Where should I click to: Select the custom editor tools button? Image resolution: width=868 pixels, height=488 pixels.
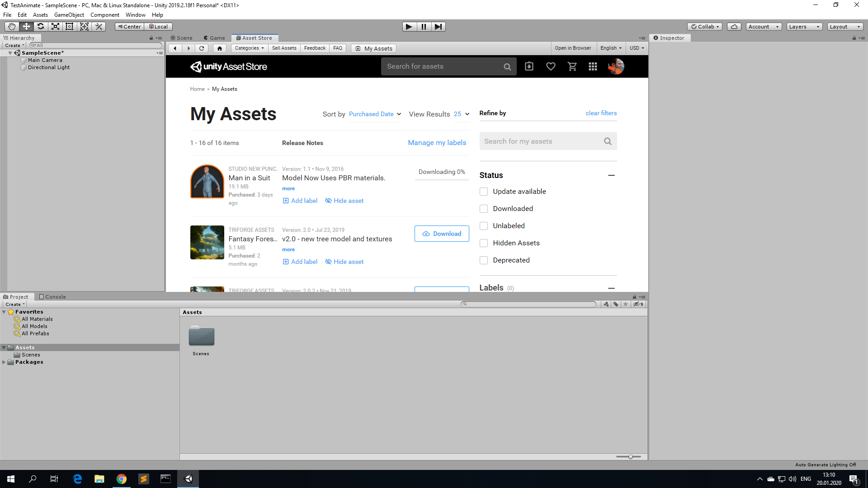point(99,27)
